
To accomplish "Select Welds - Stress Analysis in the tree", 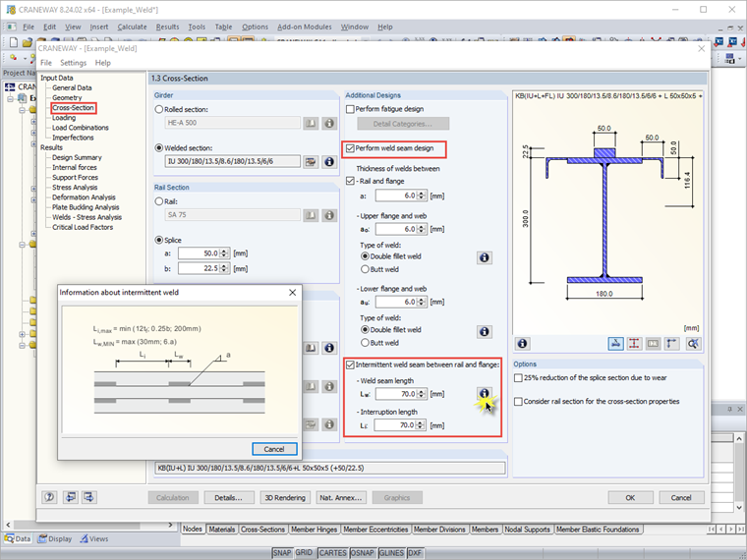I will [86, 217].
